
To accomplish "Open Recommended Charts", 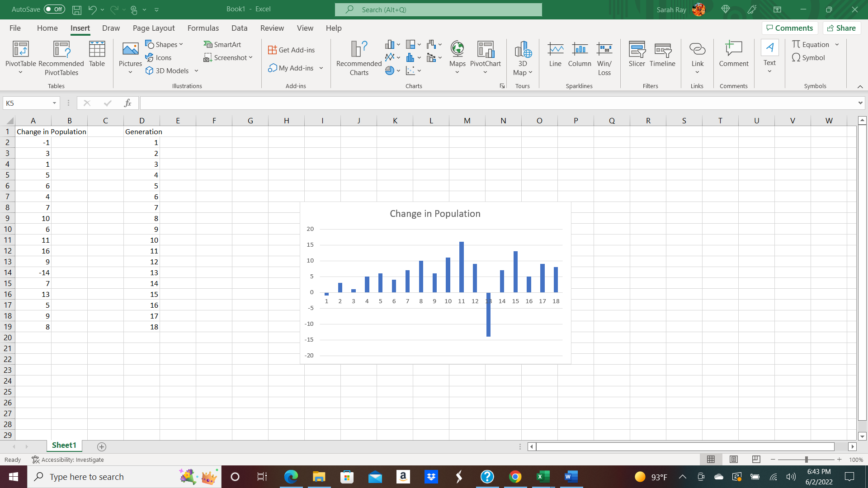I will pos(359,58).
